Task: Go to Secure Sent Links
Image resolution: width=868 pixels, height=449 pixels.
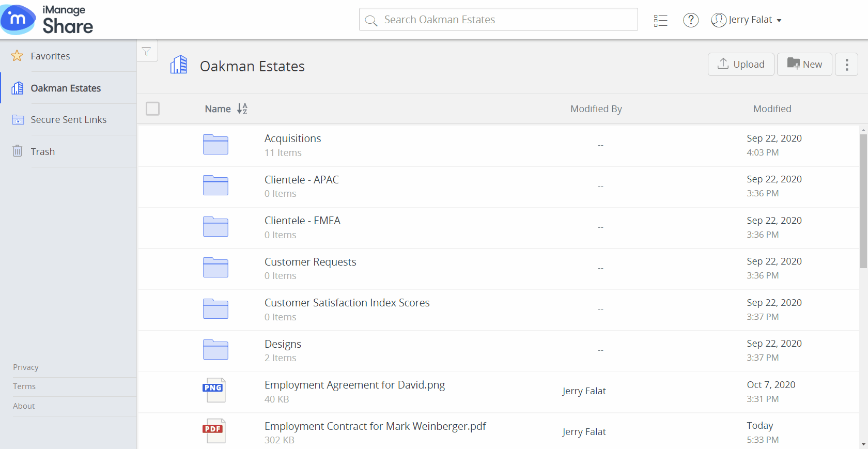Action: [x=68, y=120]
